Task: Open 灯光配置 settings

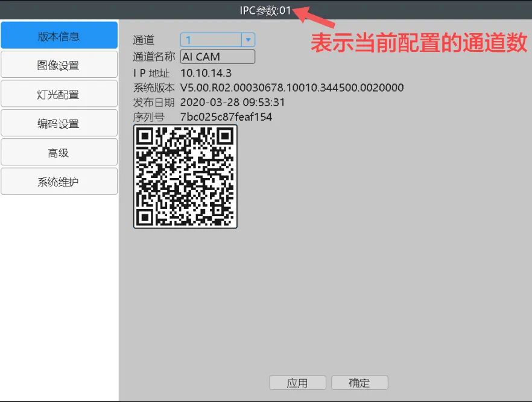Action: (59, 94)
